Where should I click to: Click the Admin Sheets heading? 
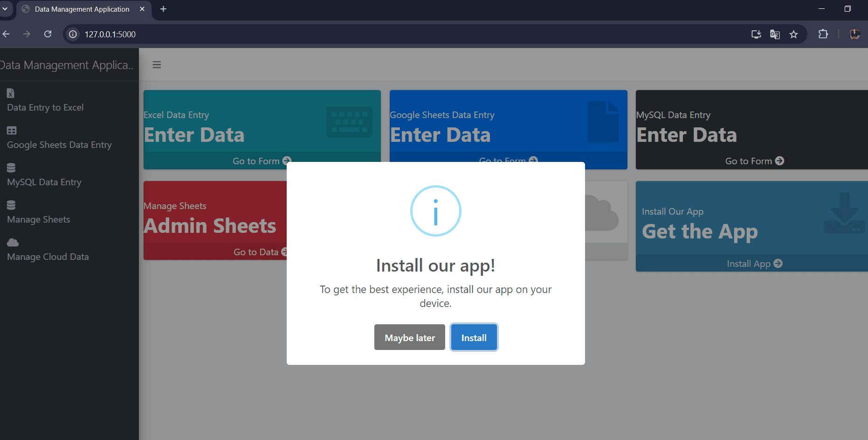click(x=210, y=226)
